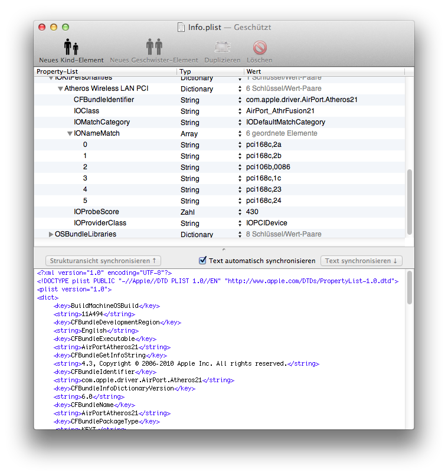Click the Property-List column header
448x476 pixels.
pos(106,71)
